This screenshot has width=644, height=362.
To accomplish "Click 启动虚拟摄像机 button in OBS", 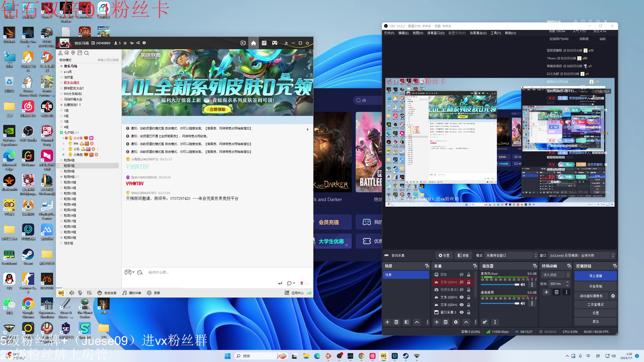I will coord(591,296).
